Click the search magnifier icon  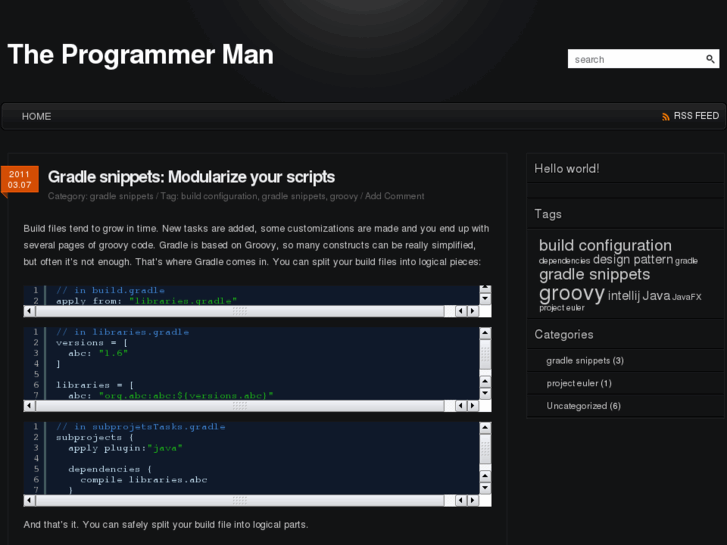point(710,59)
